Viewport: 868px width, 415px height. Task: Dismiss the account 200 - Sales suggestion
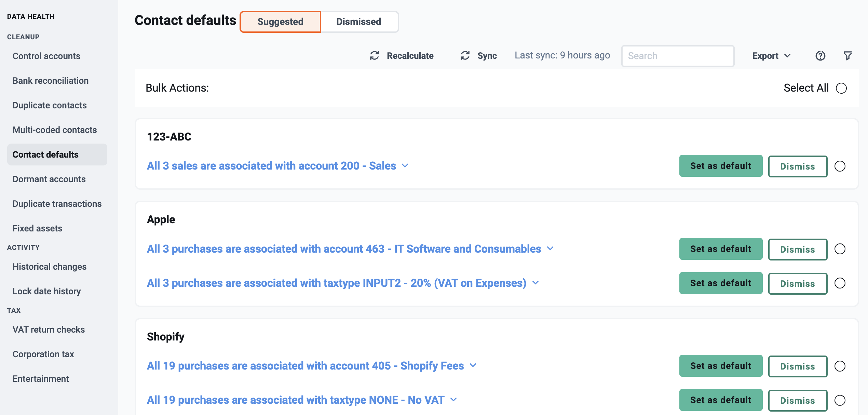pyautogui.click(x=798, y=166)
